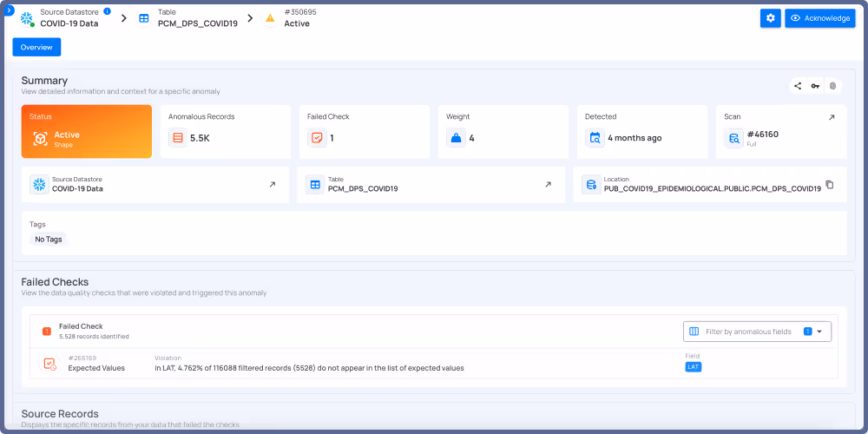Click the Scan #46160 icon
This screenshot has width=868, height=434.
pos(734,138)
